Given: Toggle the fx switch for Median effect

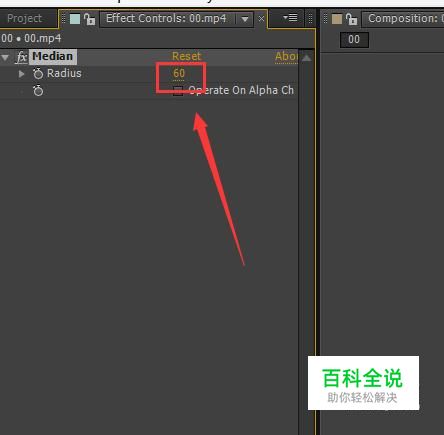Looking at the screenshot, I should pyautogui.click(x=22, y=57).
